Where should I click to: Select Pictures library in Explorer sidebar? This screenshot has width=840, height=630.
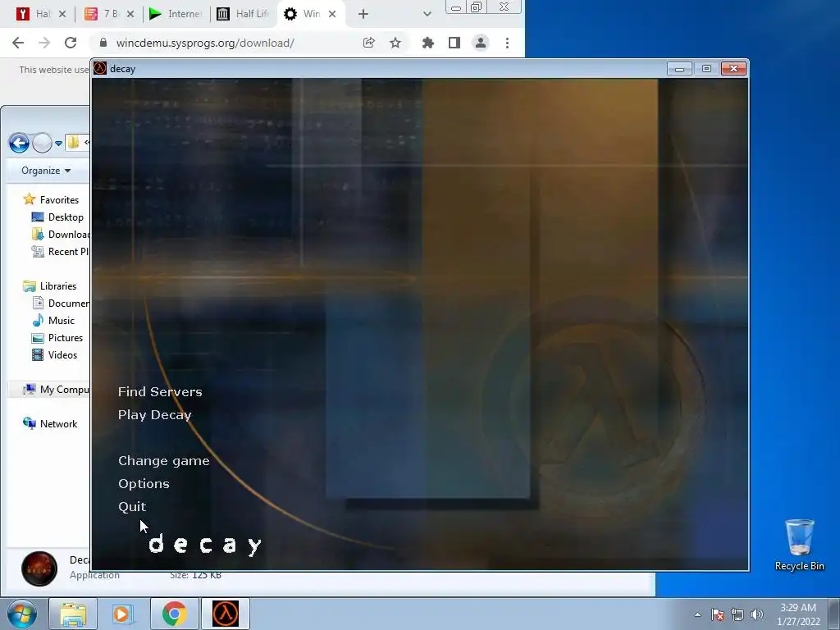pos(57,337)
